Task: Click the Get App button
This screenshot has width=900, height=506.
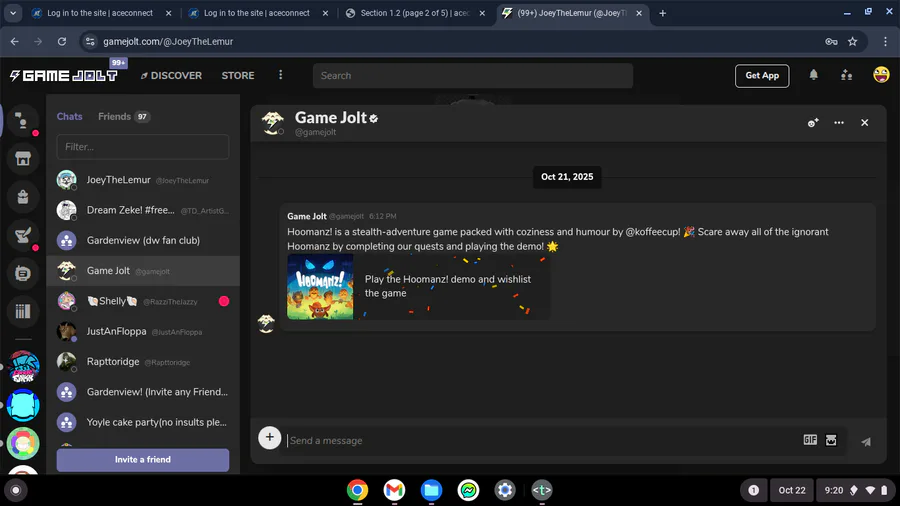Action: 762,76
